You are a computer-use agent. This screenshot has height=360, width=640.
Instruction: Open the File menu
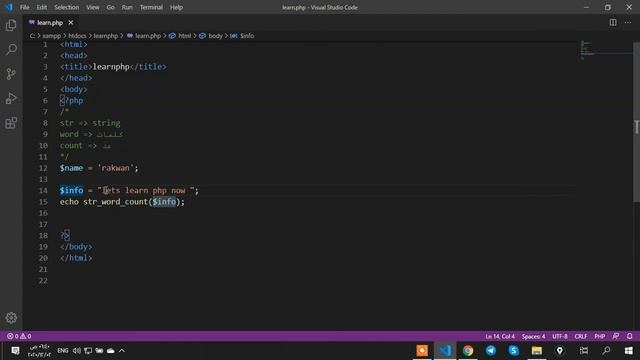24,7
